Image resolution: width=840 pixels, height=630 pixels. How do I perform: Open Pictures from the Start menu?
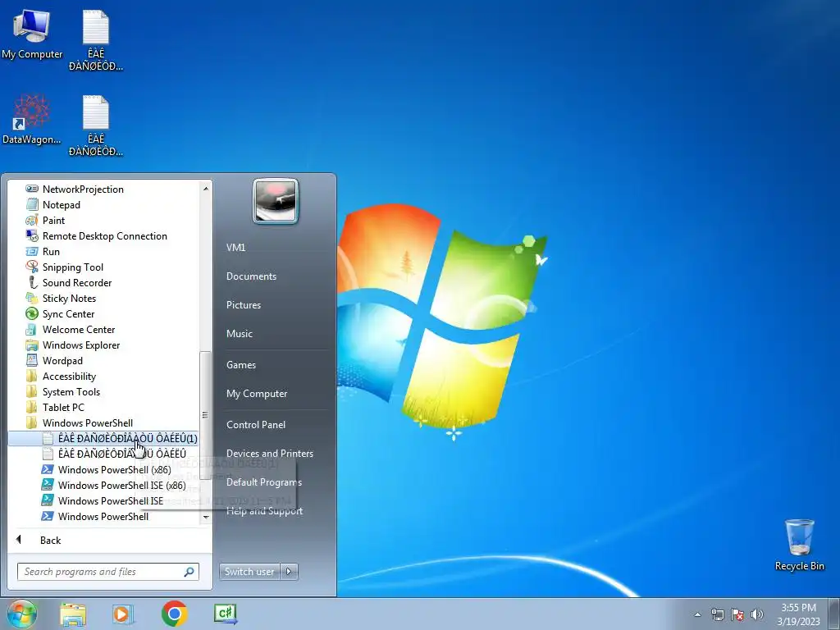click(243, 305)
